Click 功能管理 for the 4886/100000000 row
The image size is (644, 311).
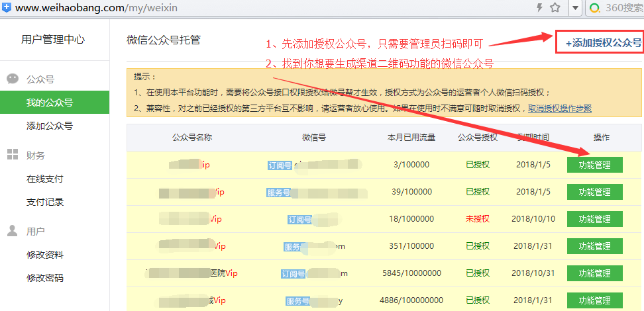pyautogui.click(x=595, y=300)
